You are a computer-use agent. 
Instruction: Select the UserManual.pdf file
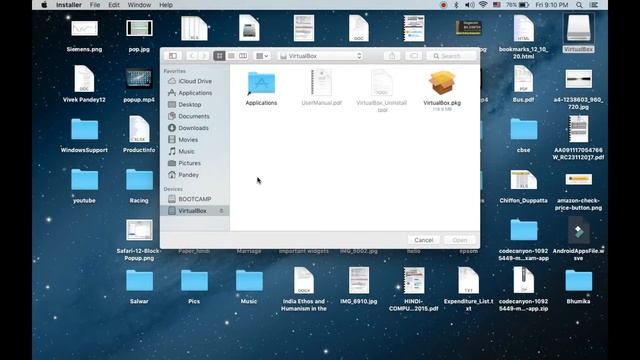point(321,88)
